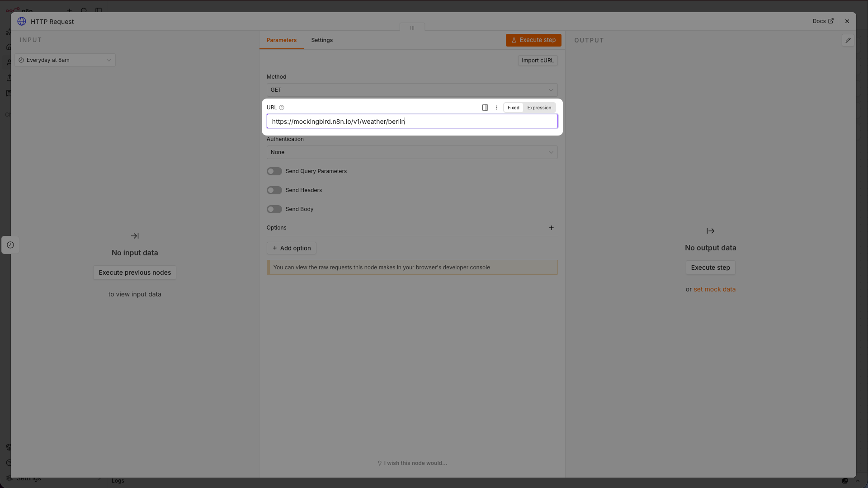Click the Logs label at bottom
Screen dimensions: 868x488
click(118, 481)
